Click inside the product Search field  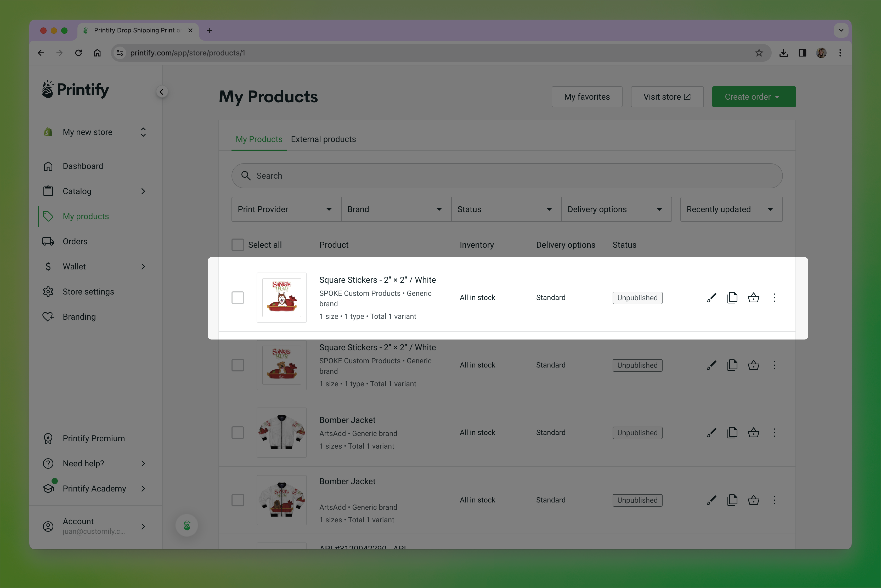point(450,176)
